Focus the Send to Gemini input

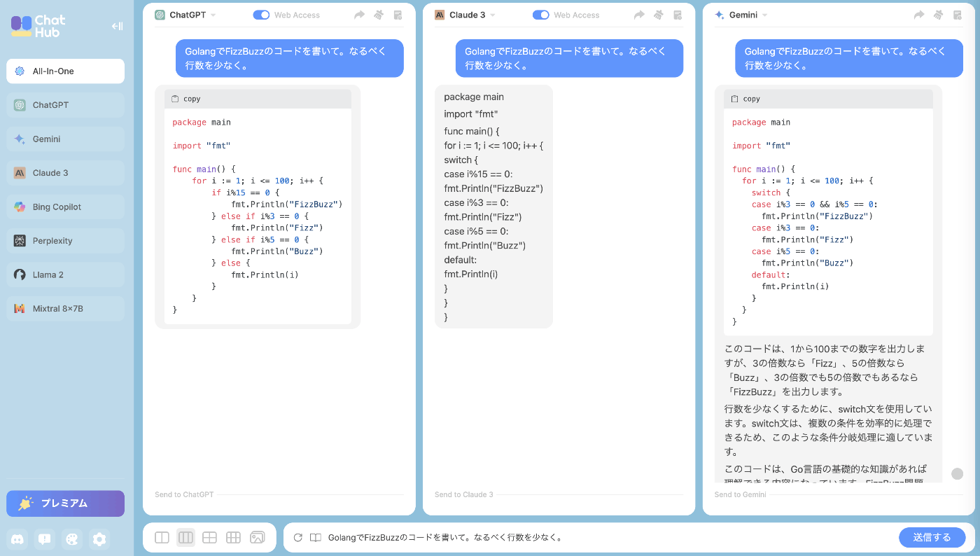(839, 494)
